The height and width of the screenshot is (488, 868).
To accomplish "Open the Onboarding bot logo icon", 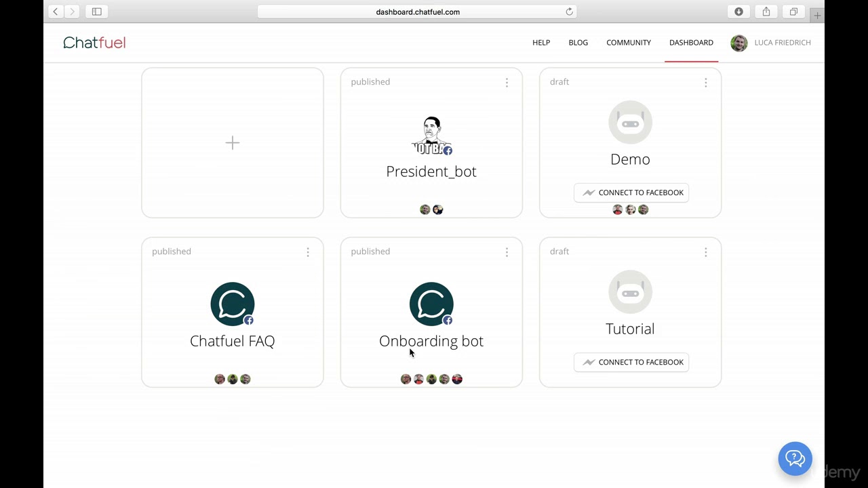I will (x=431, y=304).
